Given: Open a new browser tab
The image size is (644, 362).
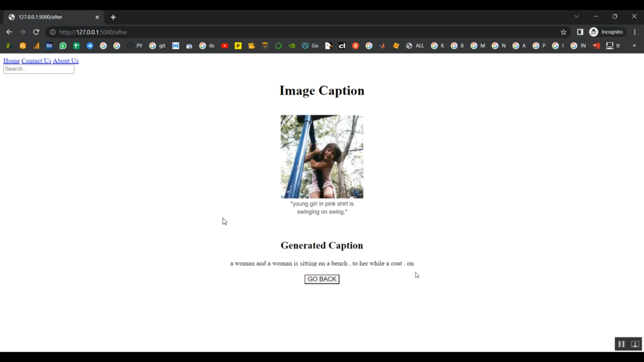Looking at the screenshot, I should tap(113, 17).
